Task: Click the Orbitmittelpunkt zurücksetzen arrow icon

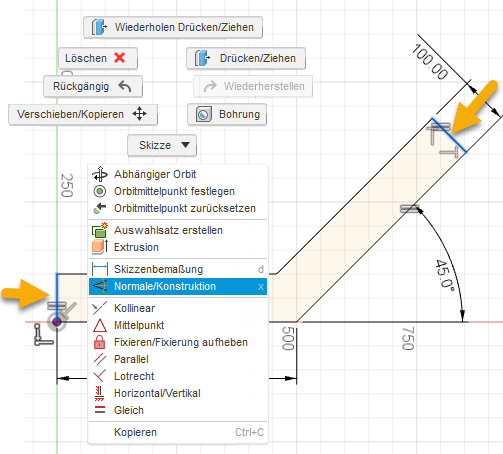Action: [x=100, y=208]
